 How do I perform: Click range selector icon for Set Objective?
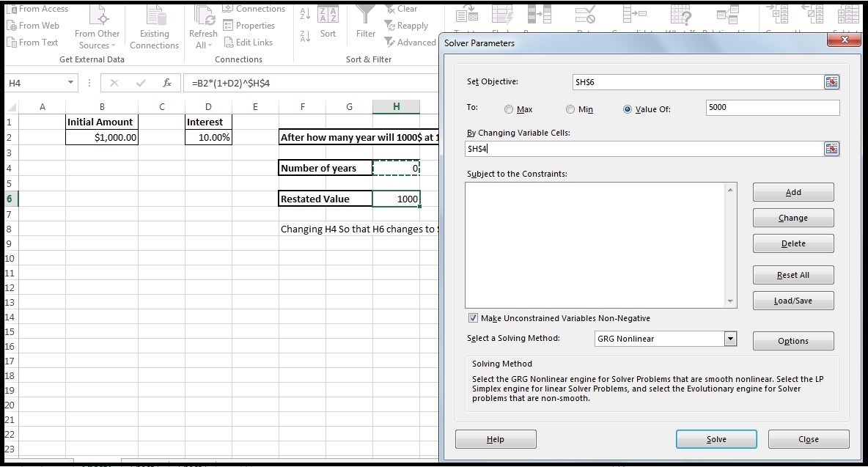click(x=831, y=82)
